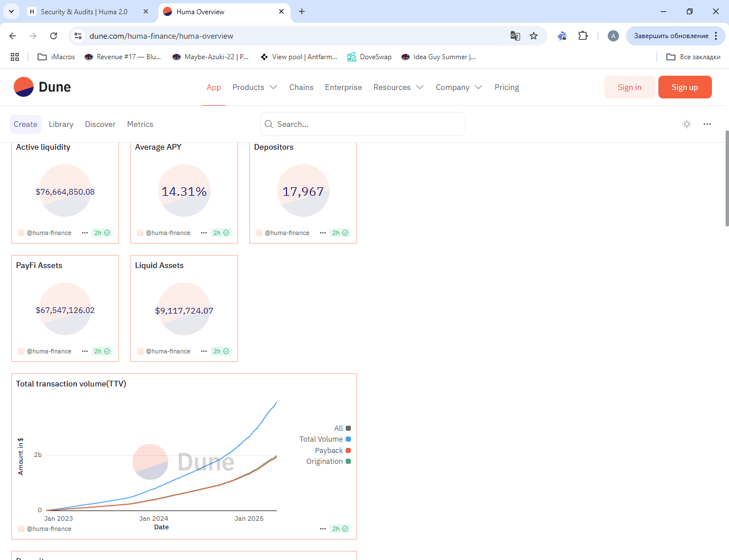Click the 2h refresh badge on Depositors card

coord(341,233)
